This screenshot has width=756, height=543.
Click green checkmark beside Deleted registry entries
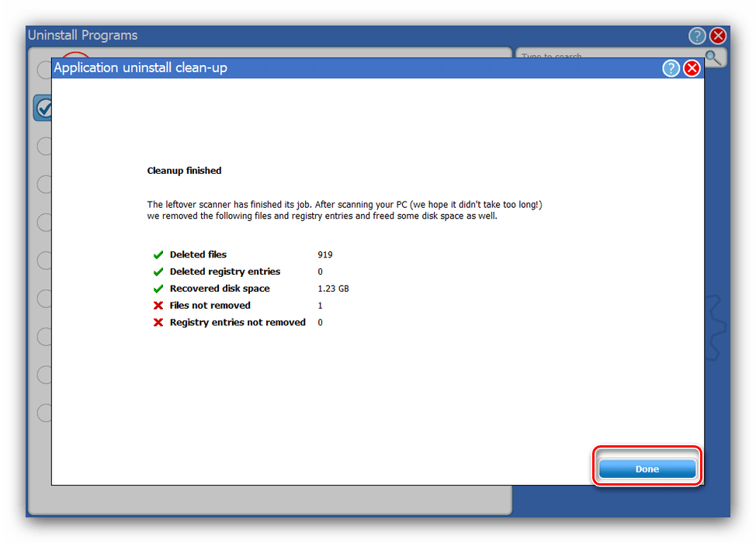click(158, 271)
